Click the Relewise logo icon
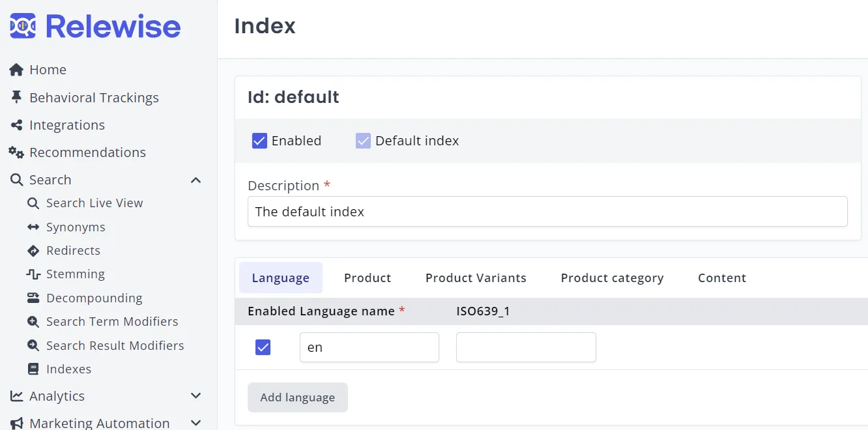The height and width of the screenshot is (430, 868). (x=23, y=26)
